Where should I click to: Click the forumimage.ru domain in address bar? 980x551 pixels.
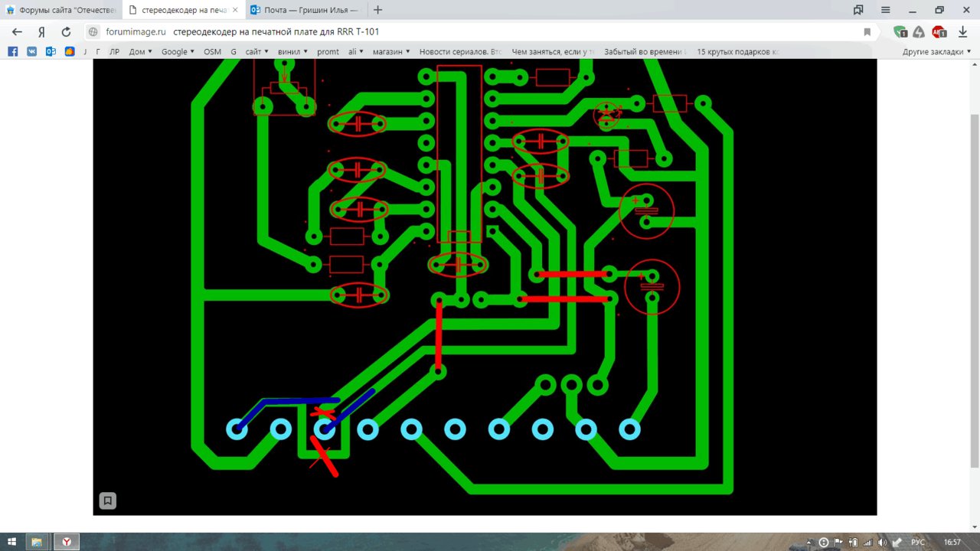136,32
